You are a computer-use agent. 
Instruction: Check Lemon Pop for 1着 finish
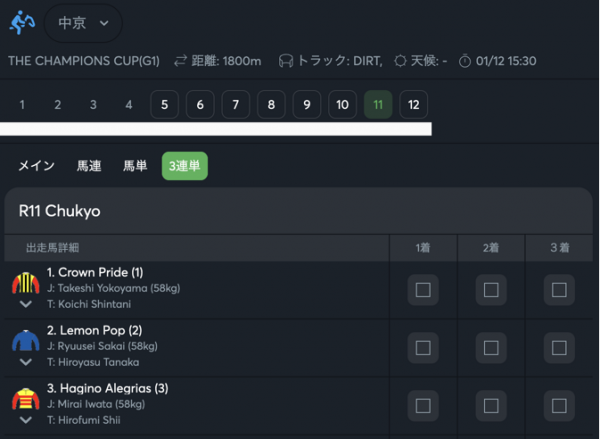pyautogui.click(x=423, y=348)
